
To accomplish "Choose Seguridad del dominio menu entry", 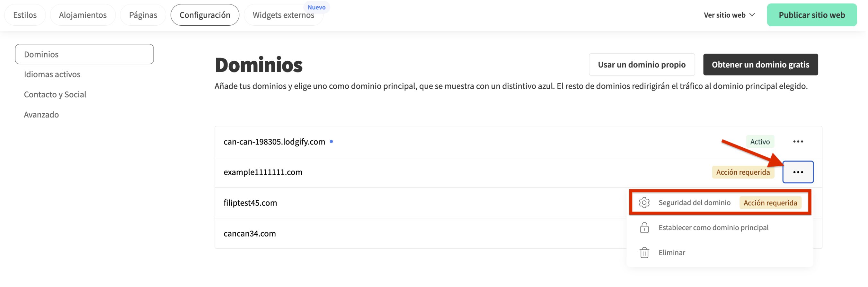I will (x=720, y=203).
